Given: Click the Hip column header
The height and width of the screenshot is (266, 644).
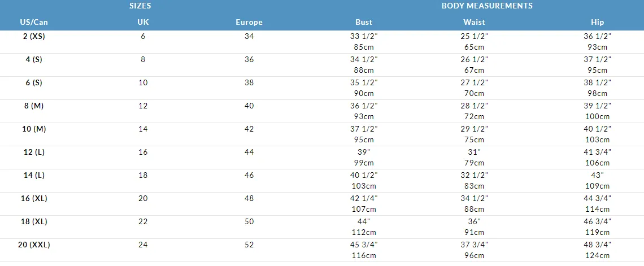Looking at the screenshot, I should 598,23.
